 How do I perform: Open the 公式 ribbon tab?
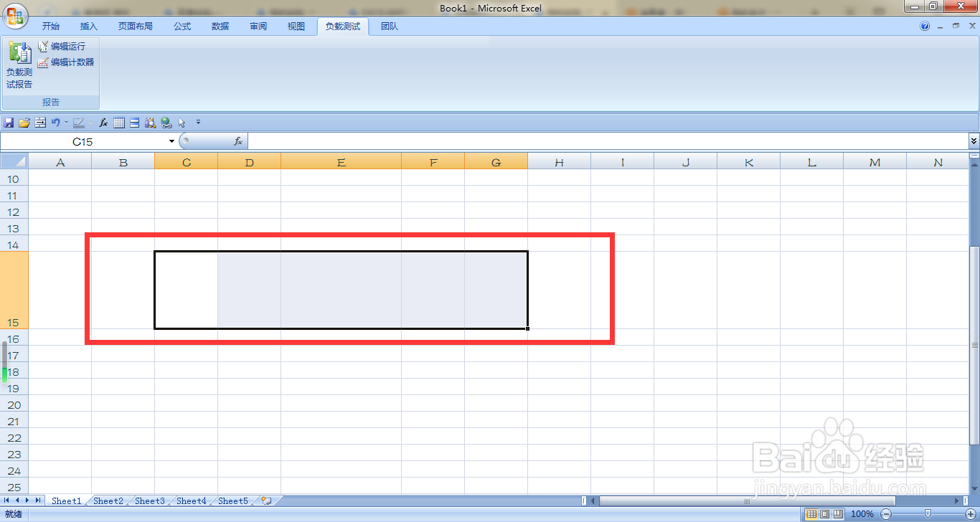182,27
